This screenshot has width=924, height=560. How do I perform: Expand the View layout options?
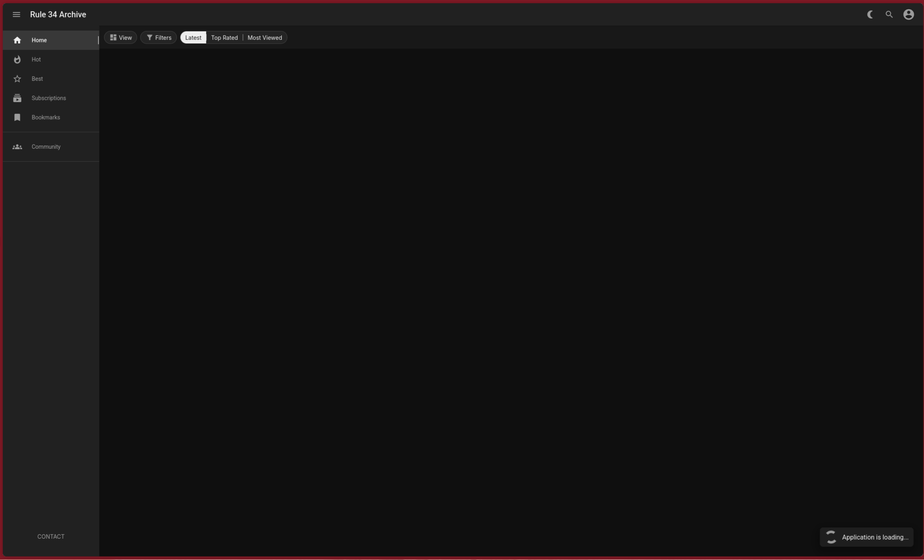[x=121, y=38]
